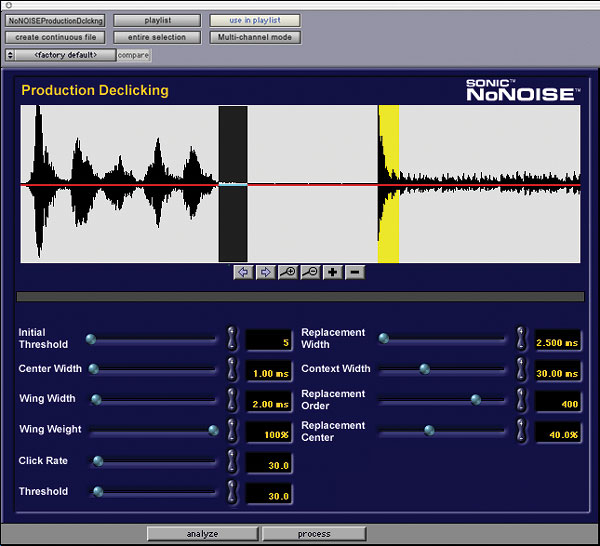Image resolution: width=600 pixels, height=546 pixels.
Task: Click the scroll left arrow under the waveform
Action: click(243, 272)
